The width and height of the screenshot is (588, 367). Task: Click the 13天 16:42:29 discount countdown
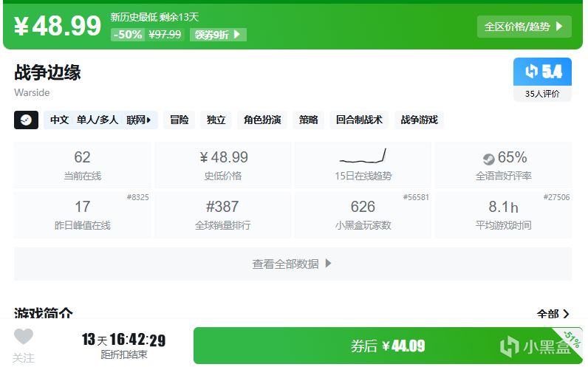pos(124,340)
